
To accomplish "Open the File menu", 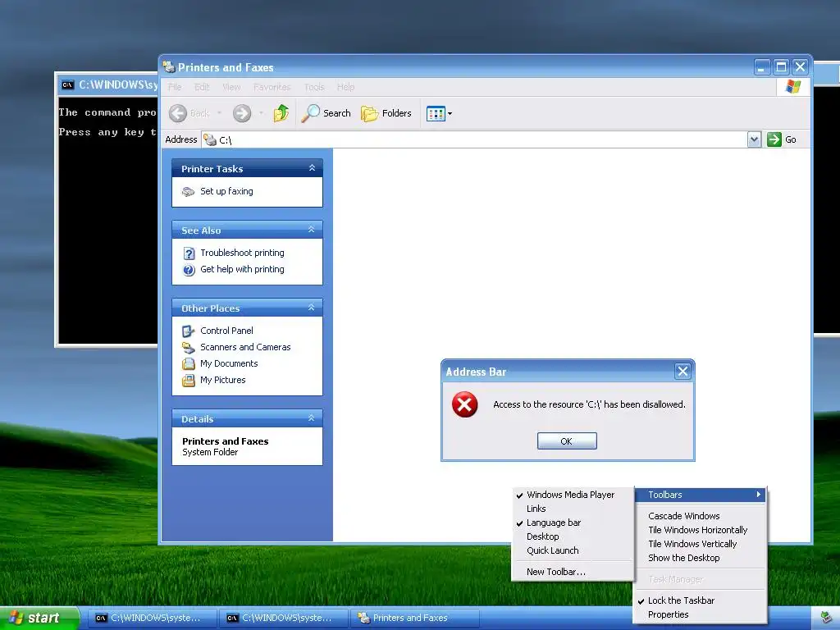I will pyautogui.click(x=175, y=87).
